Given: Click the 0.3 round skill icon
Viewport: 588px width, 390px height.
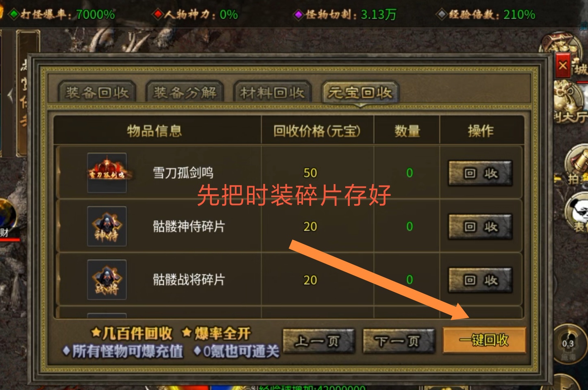Looking at the screenshot, I should pos(568,343).
